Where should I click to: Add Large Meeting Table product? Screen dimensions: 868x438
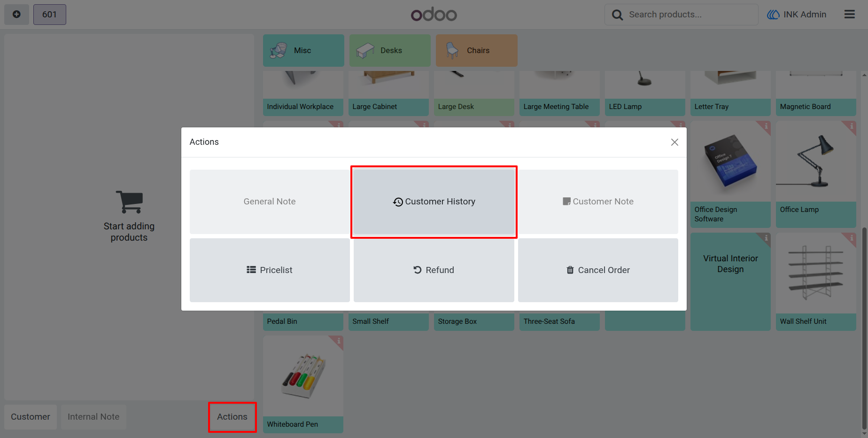tap(559, 94)
